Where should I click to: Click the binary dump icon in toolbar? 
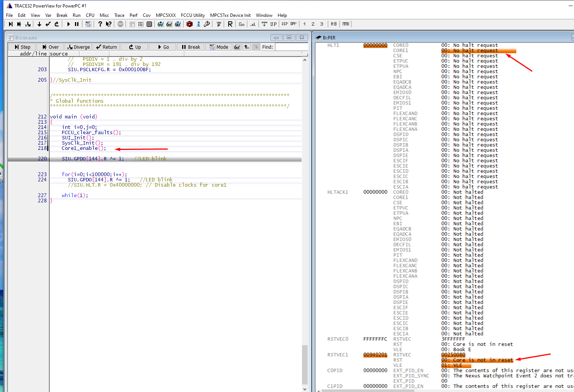click(x=141, y=24)
